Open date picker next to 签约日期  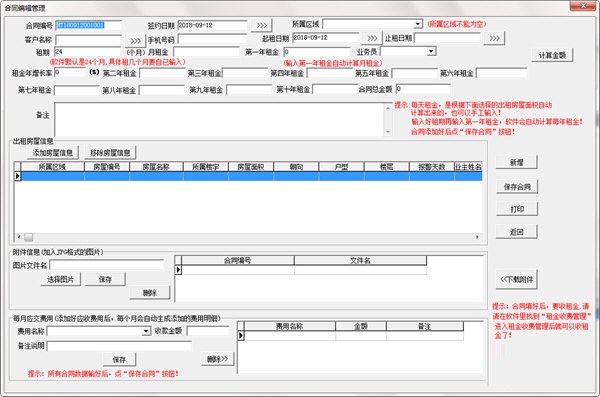tap(262, 25)
